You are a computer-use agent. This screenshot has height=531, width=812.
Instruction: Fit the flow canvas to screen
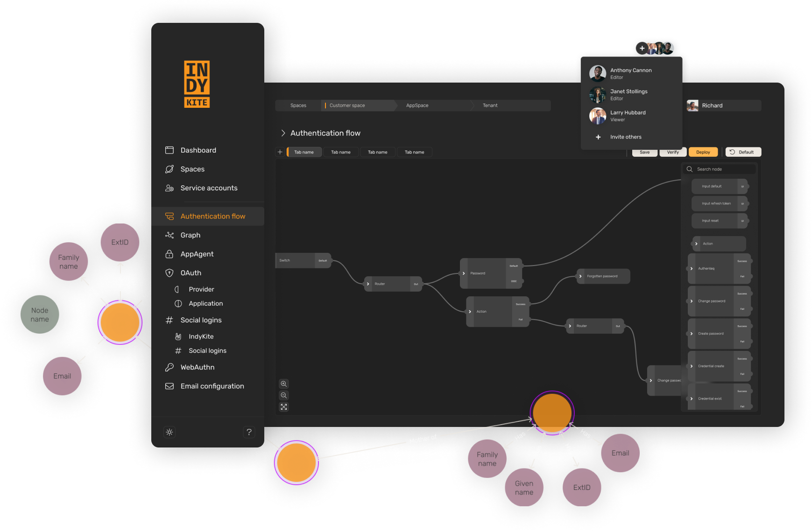(284, 407)
